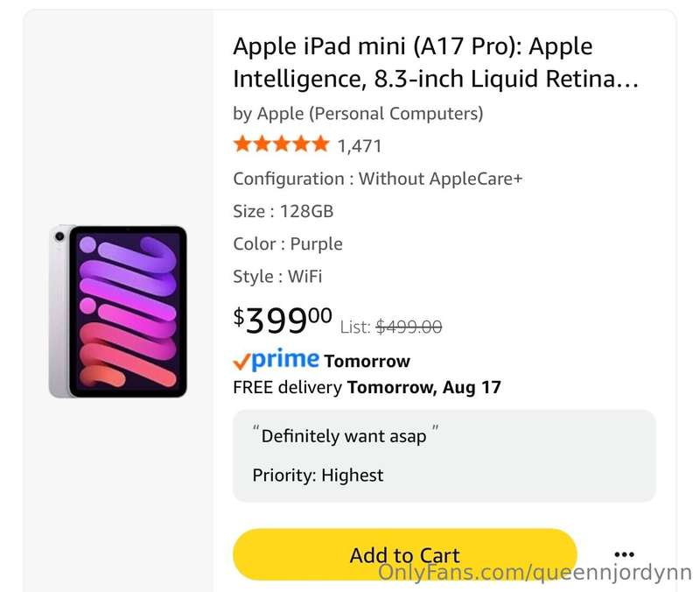
Task: Click the struck-through $499.00 list price
Action: 409,327
